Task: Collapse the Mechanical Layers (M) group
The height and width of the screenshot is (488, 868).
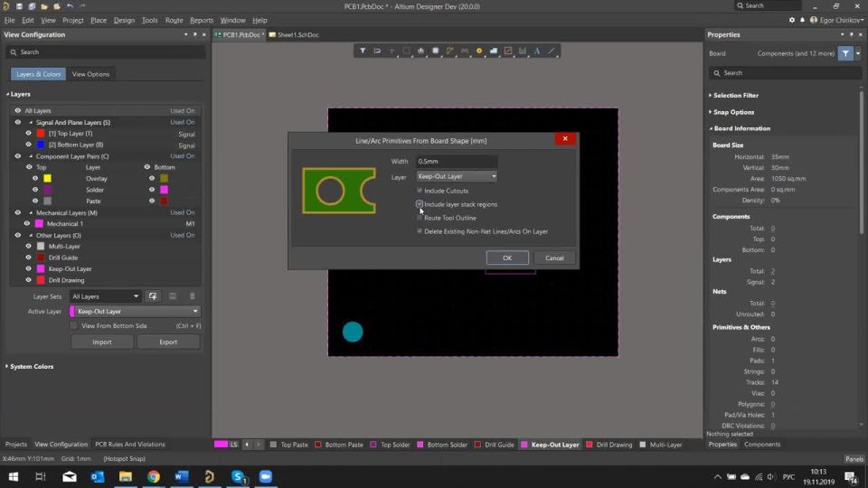Action: point(31,212)
